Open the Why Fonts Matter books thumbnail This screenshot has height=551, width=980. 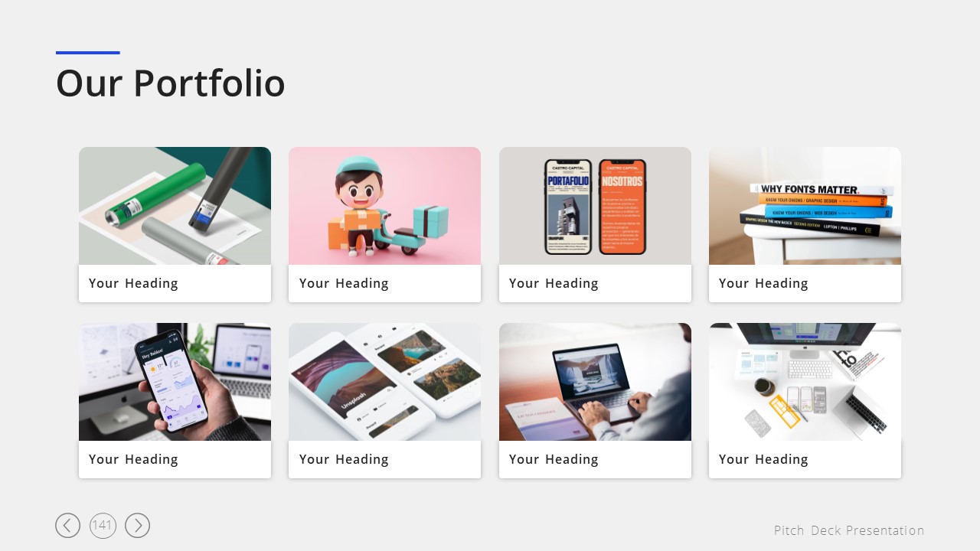point(805,206)
